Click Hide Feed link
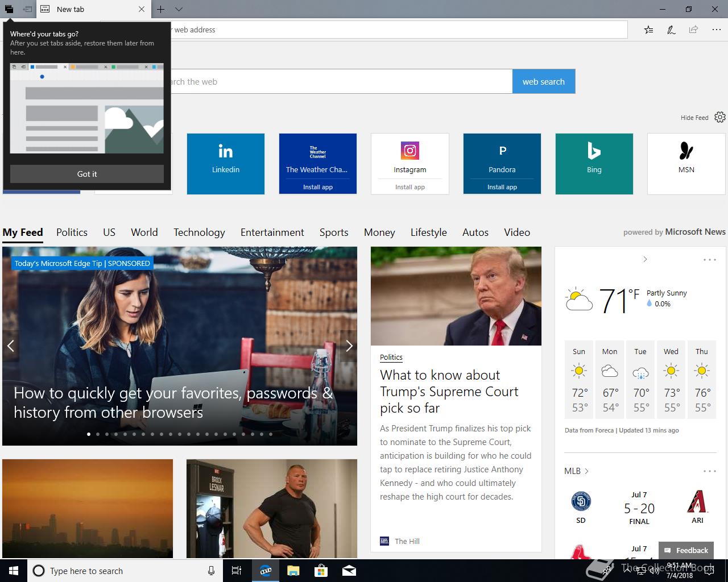 click(x=694, y=118)
